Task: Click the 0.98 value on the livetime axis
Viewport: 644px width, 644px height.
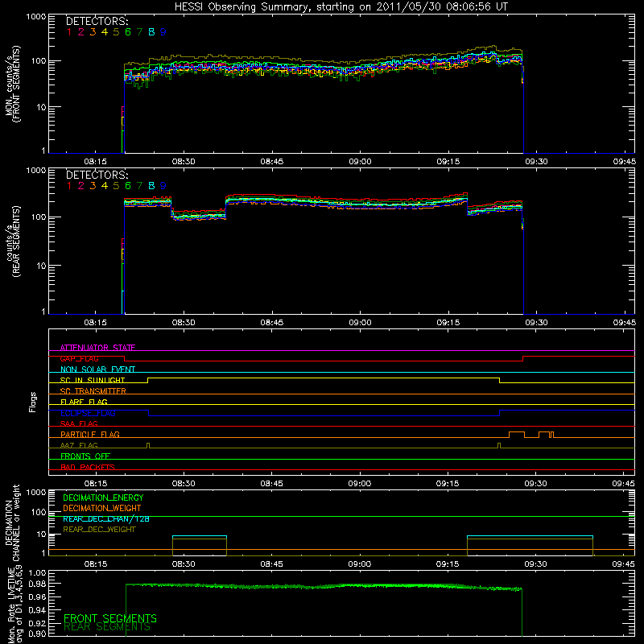Action: (x=37, y=584)
